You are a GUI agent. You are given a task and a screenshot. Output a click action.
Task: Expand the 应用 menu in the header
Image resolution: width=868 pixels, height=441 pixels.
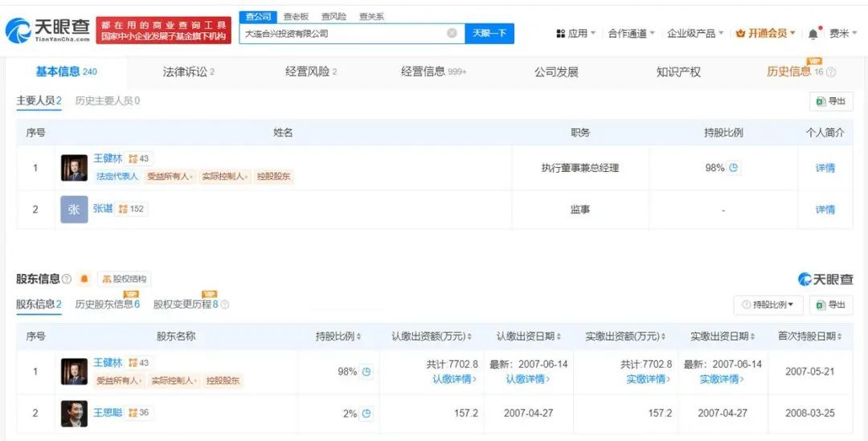pos(576,34)
